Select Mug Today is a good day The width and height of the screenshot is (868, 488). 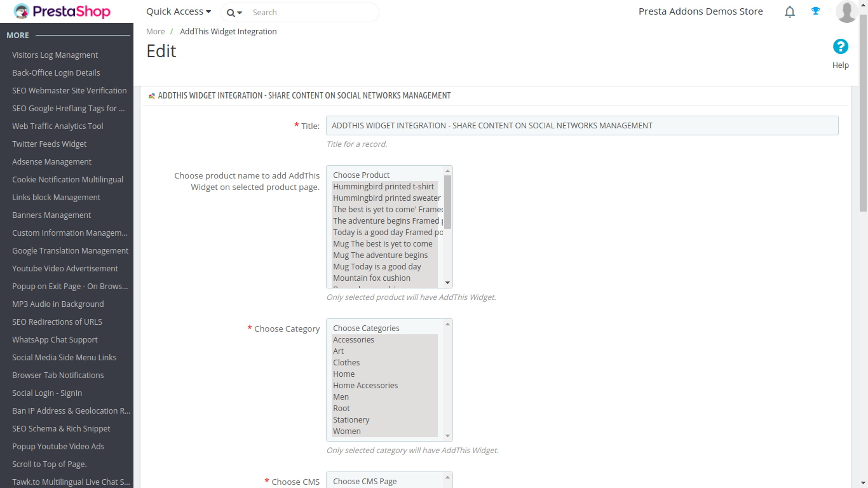point(384,266)
